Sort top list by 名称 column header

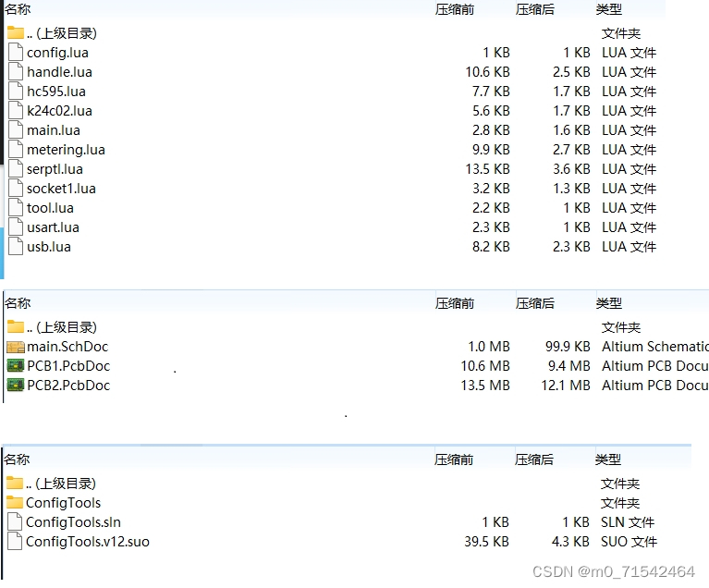point(18,9)
